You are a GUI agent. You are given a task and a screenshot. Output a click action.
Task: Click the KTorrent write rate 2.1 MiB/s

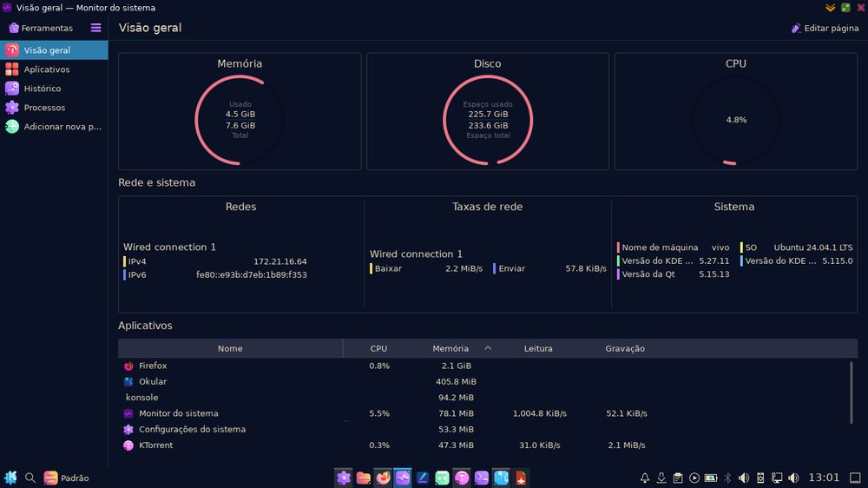pyautogui.click(x=626, y=445)
